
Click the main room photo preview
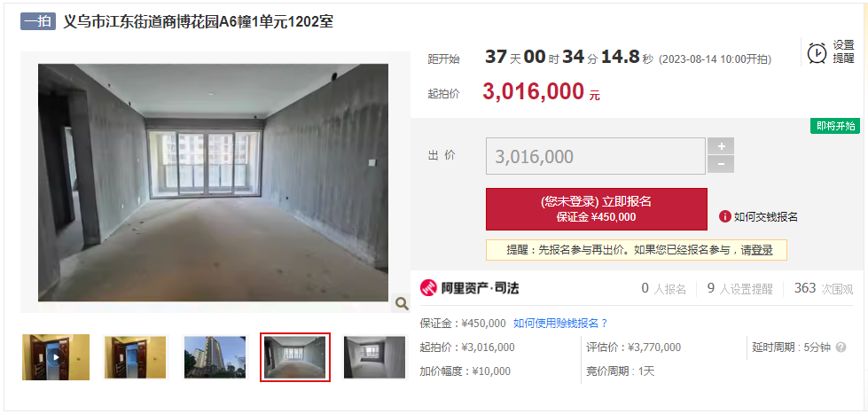(x=213, y=183)
